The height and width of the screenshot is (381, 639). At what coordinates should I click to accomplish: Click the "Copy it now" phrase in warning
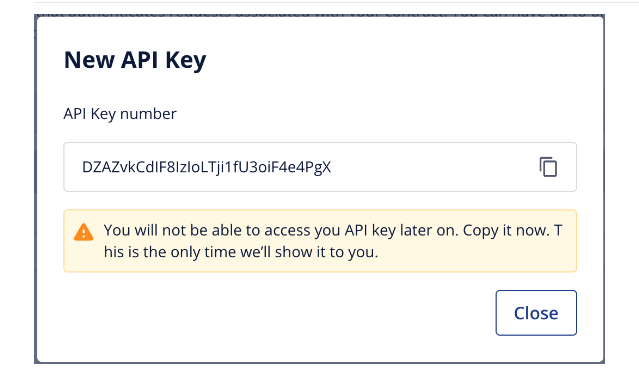506,230
